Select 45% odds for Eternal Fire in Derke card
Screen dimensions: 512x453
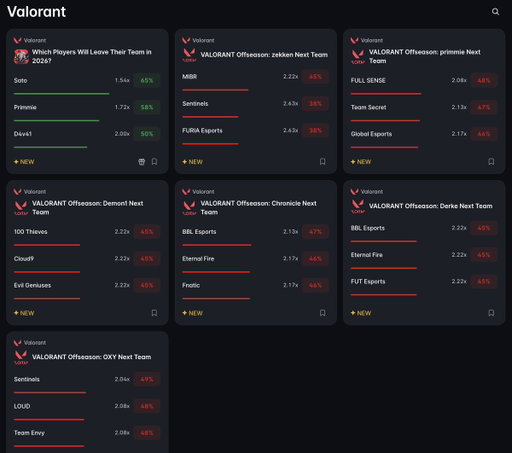(484, 255)
